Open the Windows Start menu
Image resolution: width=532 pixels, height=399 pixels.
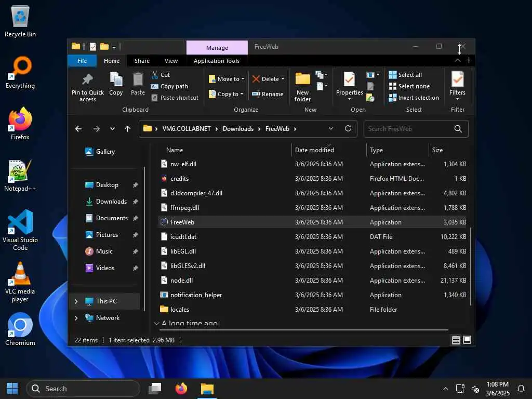pos(12,389)
